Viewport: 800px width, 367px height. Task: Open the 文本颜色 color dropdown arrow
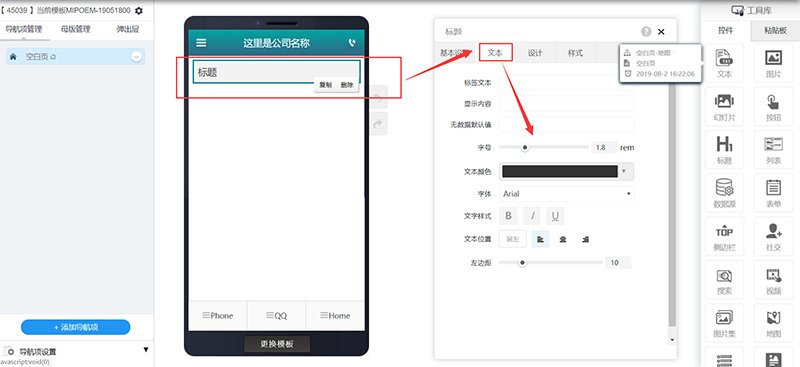624,171
